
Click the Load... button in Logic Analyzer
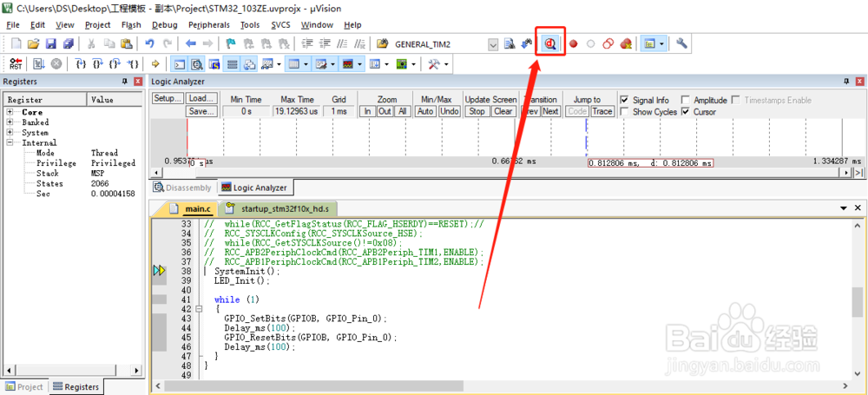coord(201,99)
